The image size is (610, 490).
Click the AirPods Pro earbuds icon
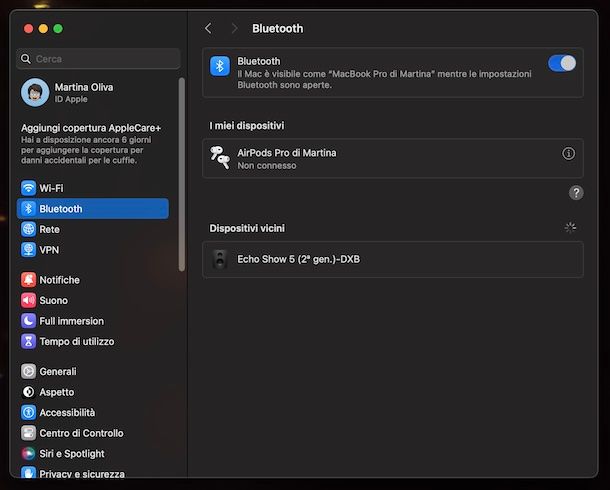tap(220, 157)
